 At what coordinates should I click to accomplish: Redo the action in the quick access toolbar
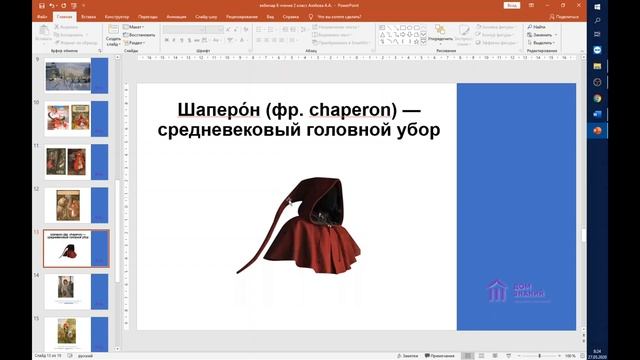click(63, 6)
